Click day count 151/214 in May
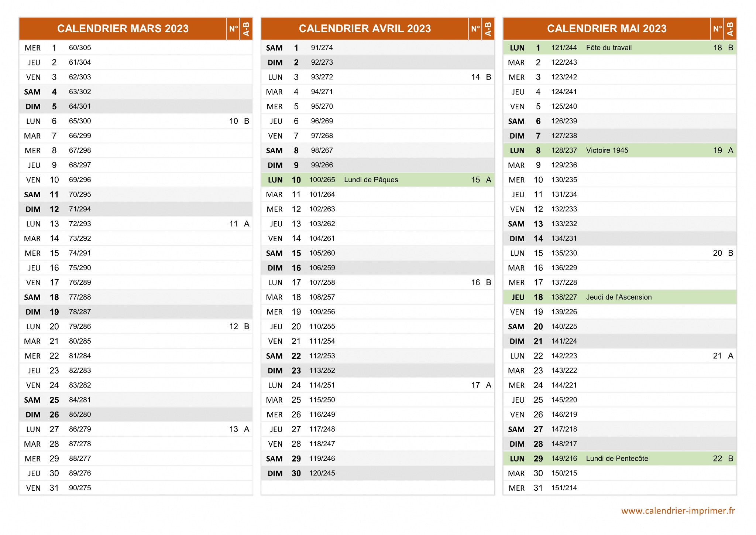The width and height of the screenshot is (756, 535). pos(564,488)
